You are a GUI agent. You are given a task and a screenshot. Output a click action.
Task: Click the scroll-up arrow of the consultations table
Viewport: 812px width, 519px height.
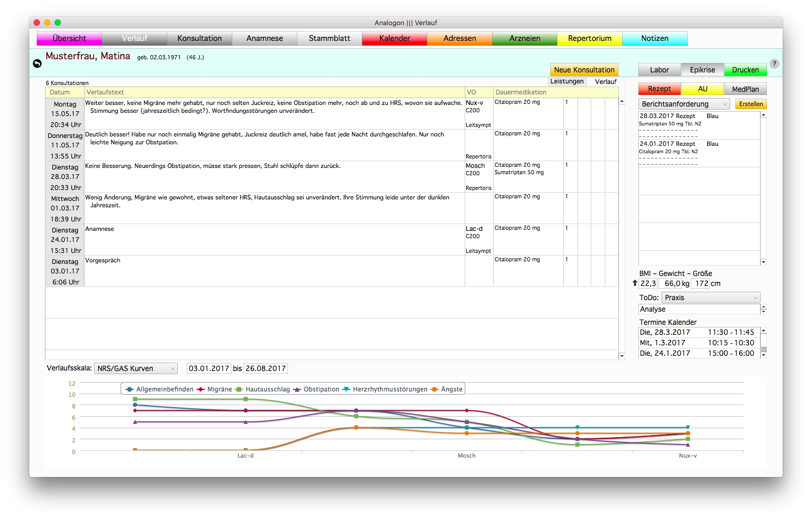pos(622,101)
